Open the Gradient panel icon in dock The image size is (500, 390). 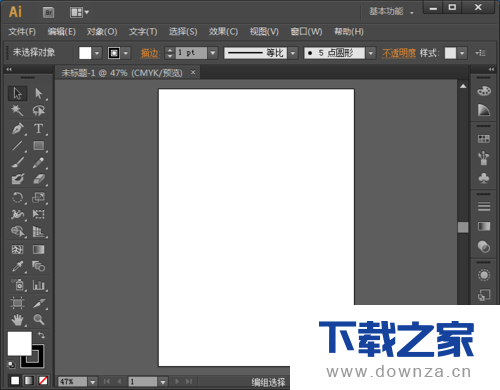pyautogui.click(x=484, y=227)
